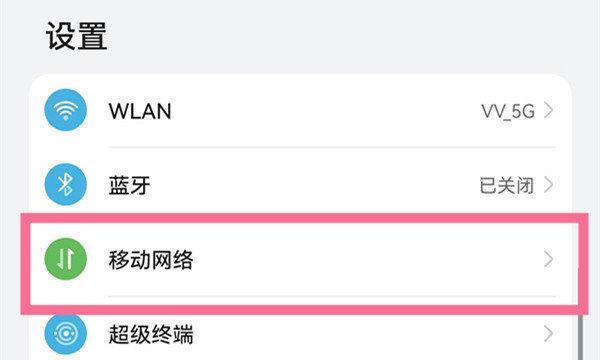Select the 移动网络 text label

(151, 260)
